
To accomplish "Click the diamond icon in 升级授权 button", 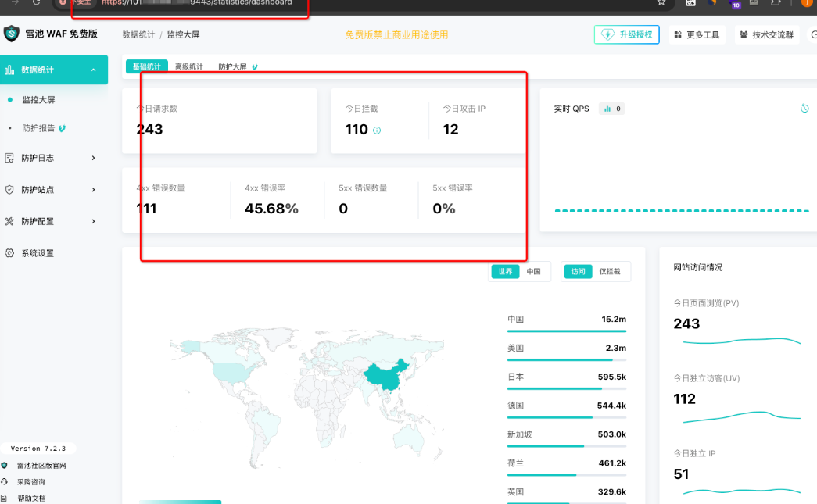I will (607, 34).
